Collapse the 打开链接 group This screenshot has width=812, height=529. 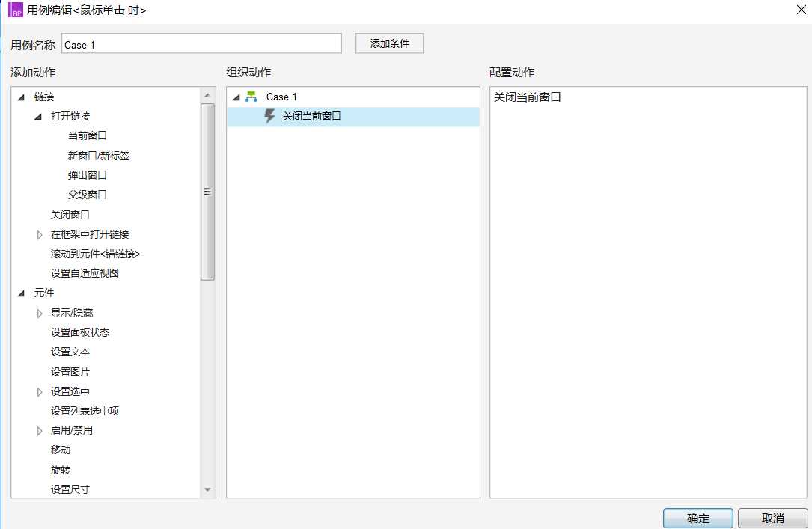coord(38,117)
